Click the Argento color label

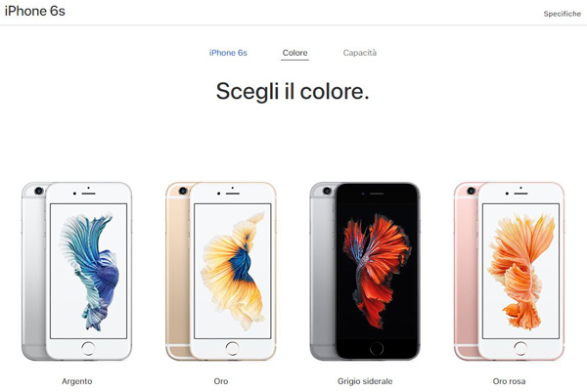click(x=76, y=381)
